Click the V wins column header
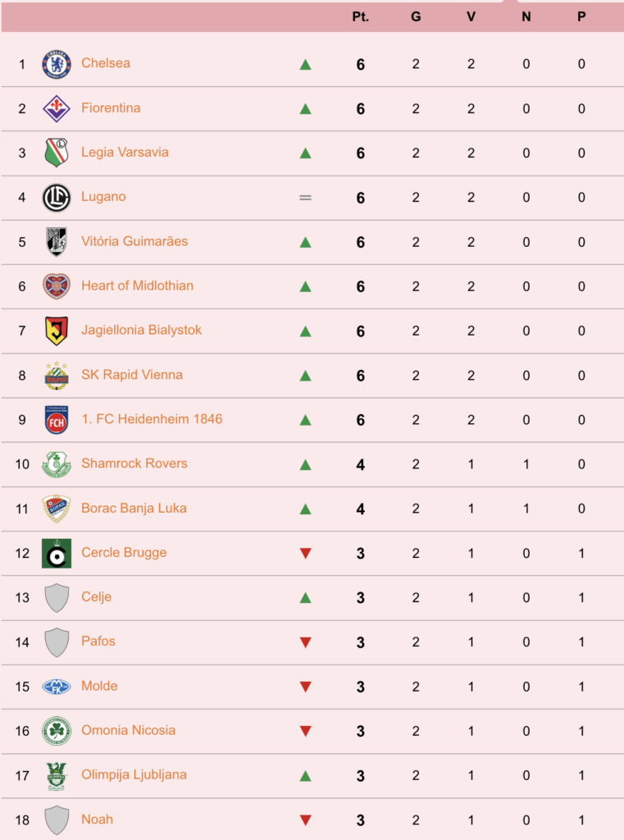 [471, 16]
